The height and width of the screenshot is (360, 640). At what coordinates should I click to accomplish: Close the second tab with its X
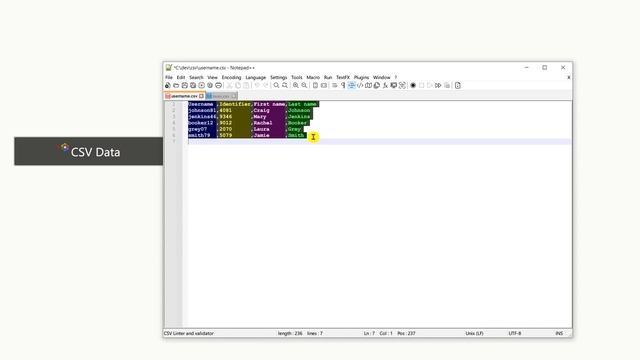pos(234,96)
